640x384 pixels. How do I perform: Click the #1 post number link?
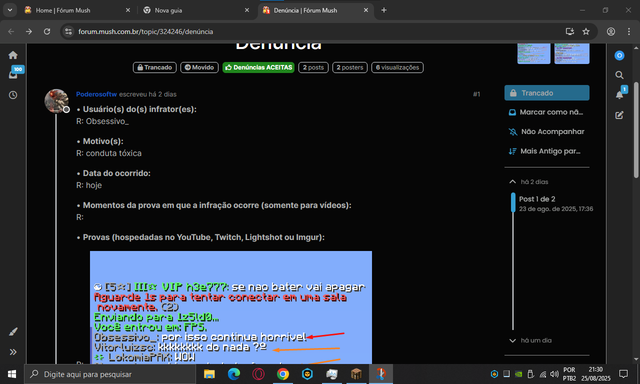point(476,94)
